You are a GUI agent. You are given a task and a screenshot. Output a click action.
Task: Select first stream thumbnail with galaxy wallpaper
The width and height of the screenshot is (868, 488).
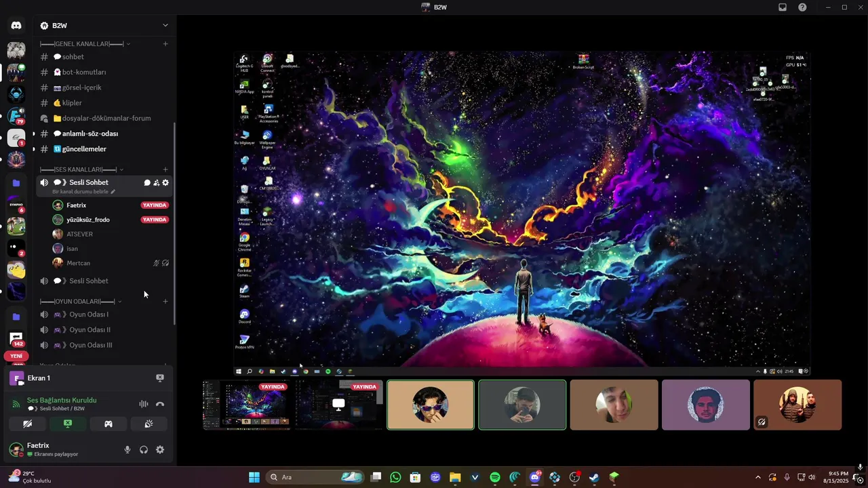(247, 405)
